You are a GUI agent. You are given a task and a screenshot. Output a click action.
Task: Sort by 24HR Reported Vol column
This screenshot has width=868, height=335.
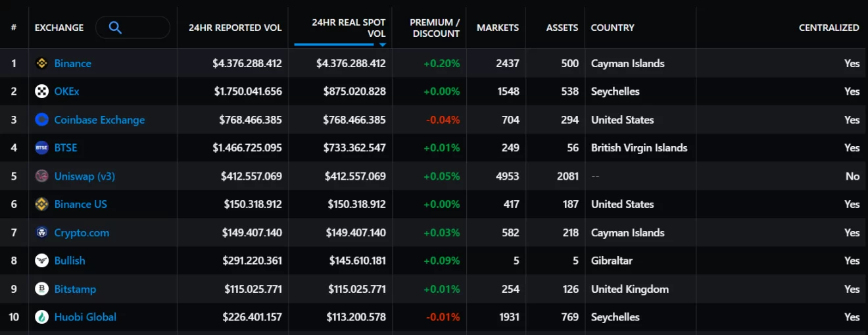pyautogui.click(x=235, y=28)
